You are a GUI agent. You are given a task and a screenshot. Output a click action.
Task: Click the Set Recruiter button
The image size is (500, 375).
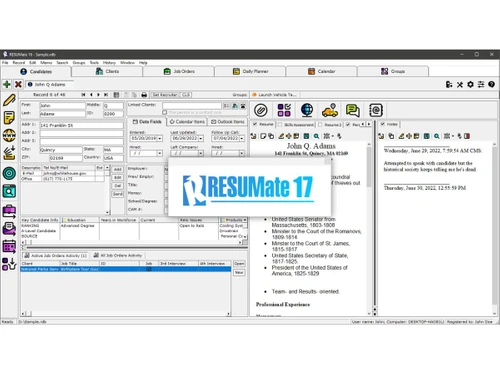165,95
